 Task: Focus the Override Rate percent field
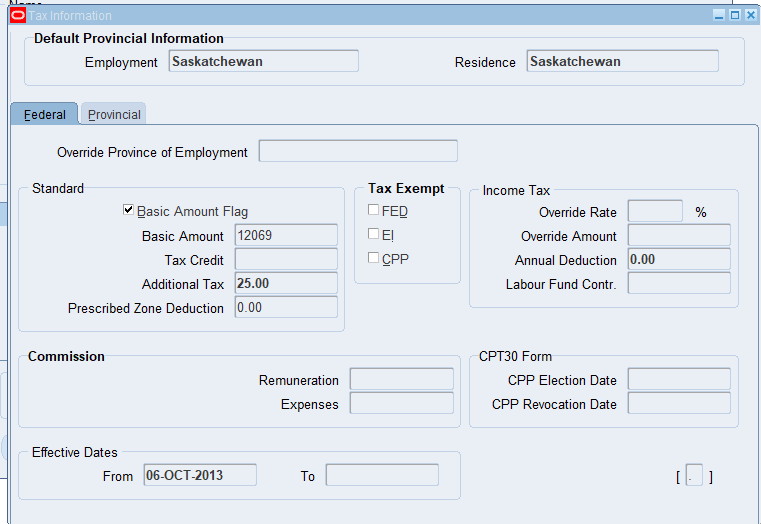point(655,211)
